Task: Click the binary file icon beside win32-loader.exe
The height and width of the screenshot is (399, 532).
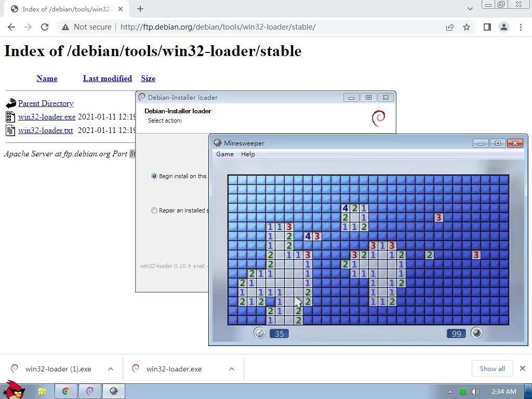Action: click(x=10, y=117)
